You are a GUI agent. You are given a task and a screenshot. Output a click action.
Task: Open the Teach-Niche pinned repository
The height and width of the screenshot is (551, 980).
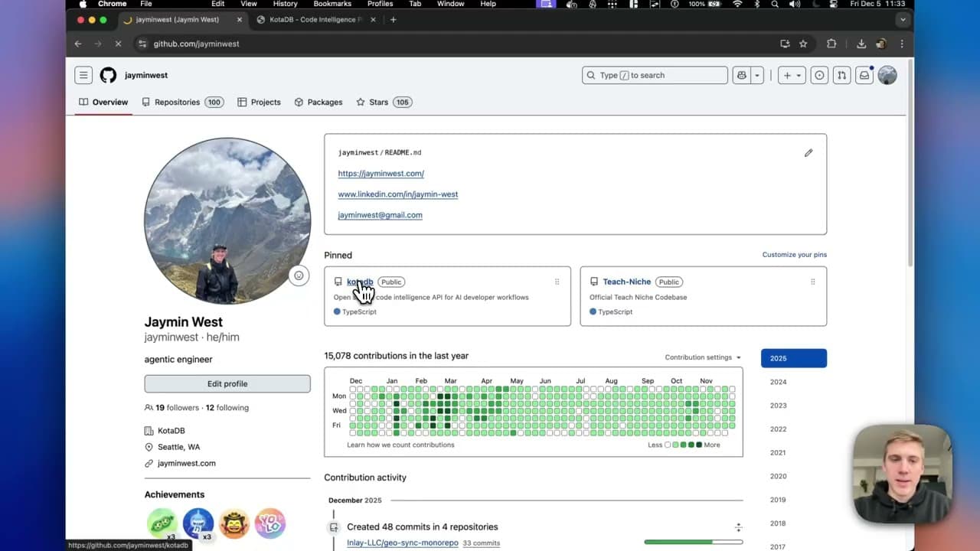tap(626, 282)
